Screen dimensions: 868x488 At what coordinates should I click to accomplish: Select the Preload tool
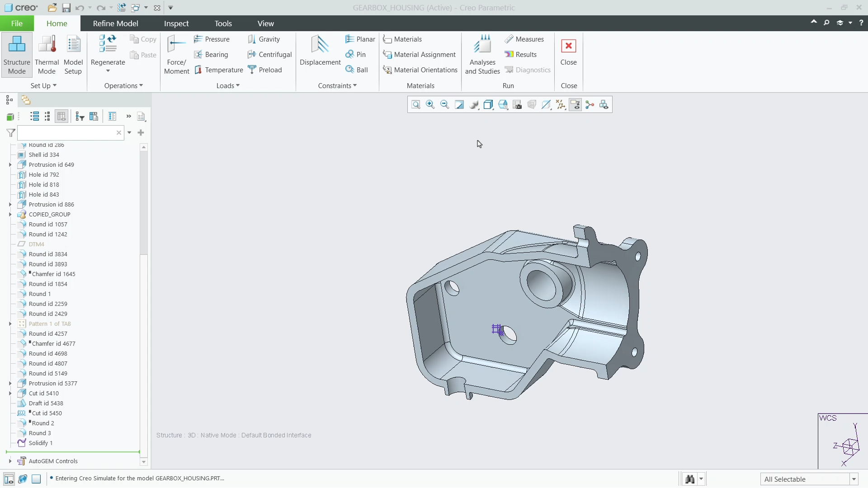point(265,70)
